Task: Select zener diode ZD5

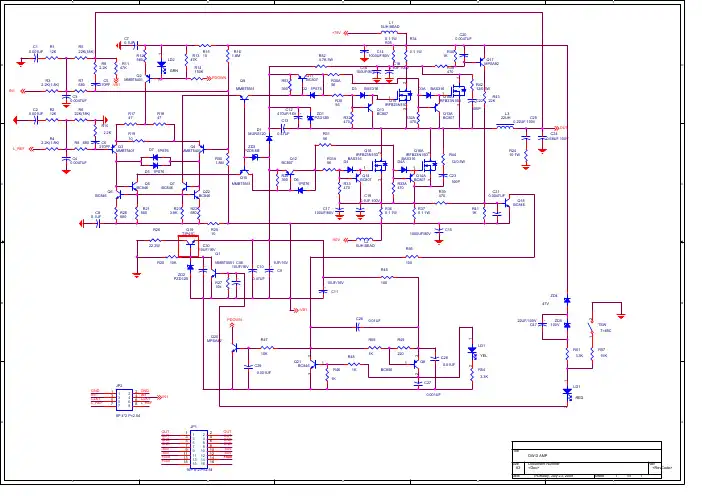Action: click(567, 325)
